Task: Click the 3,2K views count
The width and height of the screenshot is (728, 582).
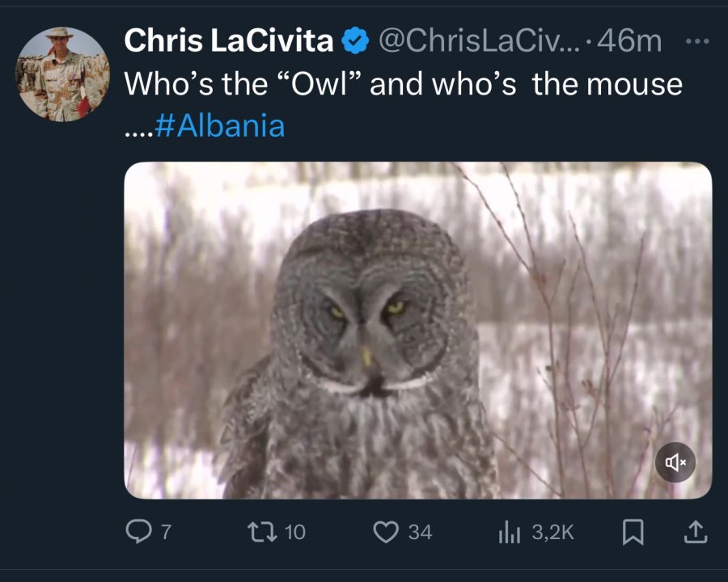Action: pos(553,532)
